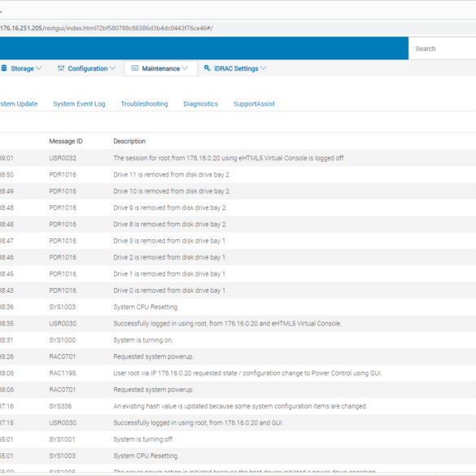Select the Power Control configuration change description
Screen dimensions: 476x476
coord(247,373)
